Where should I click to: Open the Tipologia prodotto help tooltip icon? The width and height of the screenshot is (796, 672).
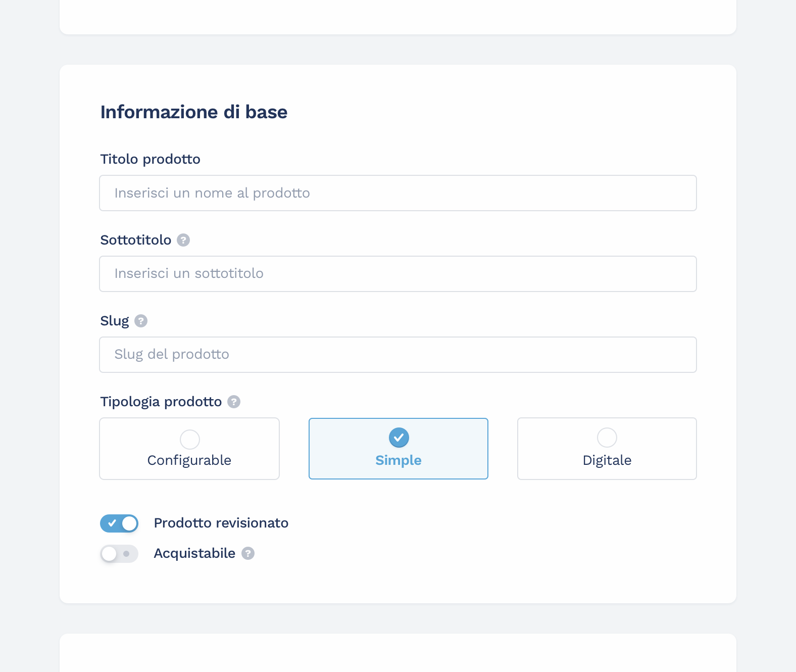point(234,402)
